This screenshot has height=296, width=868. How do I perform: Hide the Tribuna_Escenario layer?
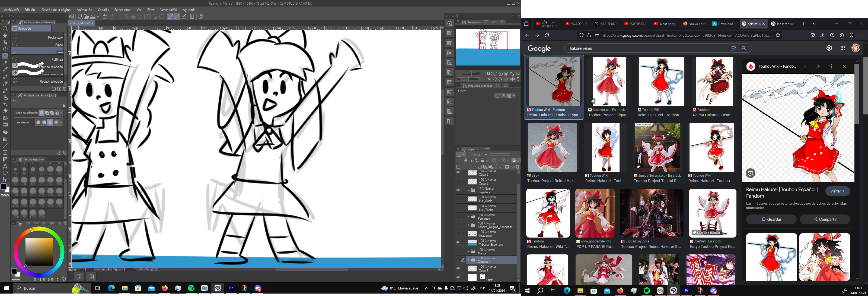pyautogui.click(x=458, y=242)
